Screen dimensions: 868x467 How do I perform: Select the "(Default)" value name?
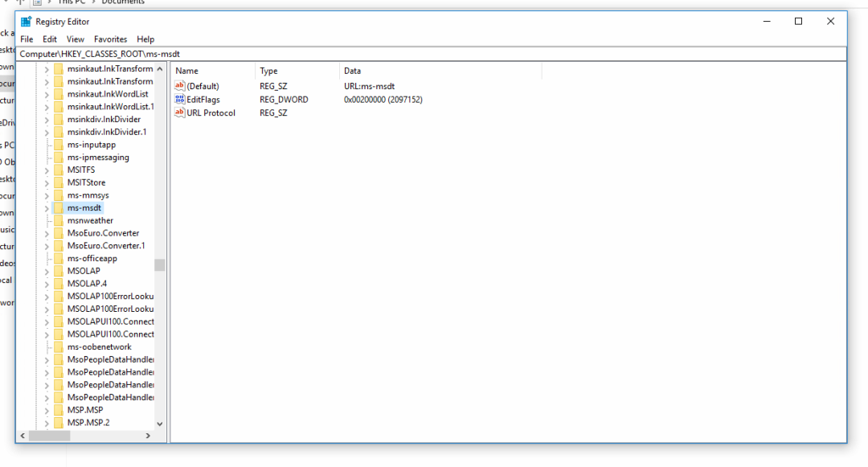(x=203, y=86)
